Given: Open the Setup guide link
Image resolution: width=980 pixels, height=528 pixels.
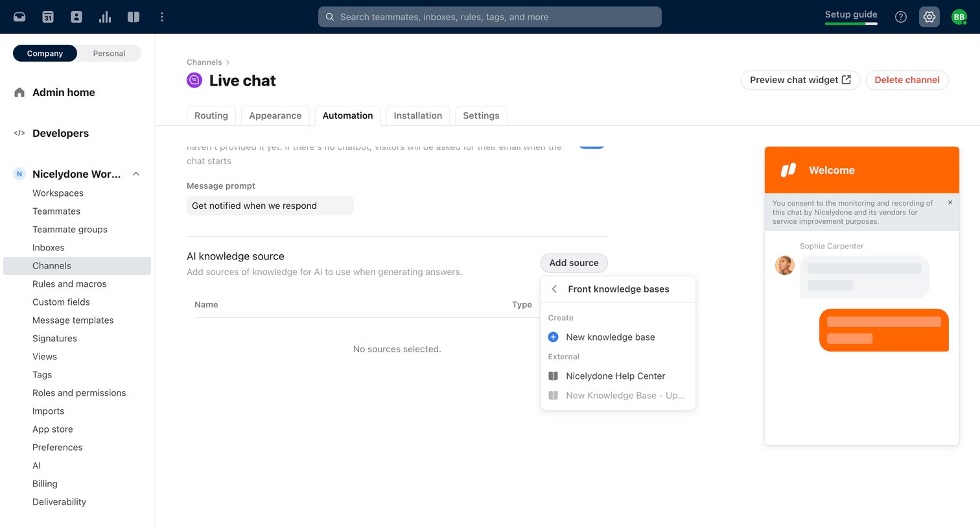Looking at the screenshot, I should coord(851,14).
